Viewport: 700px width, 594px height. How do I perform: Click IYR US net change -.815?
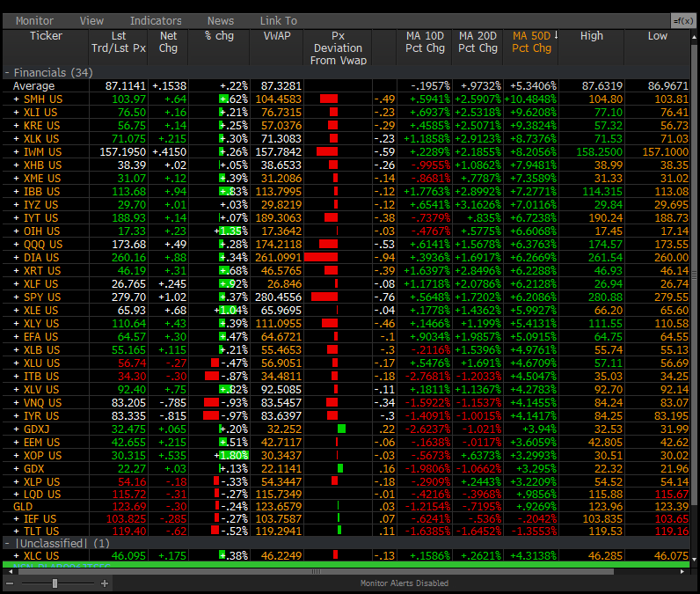[x=172, y=416]
